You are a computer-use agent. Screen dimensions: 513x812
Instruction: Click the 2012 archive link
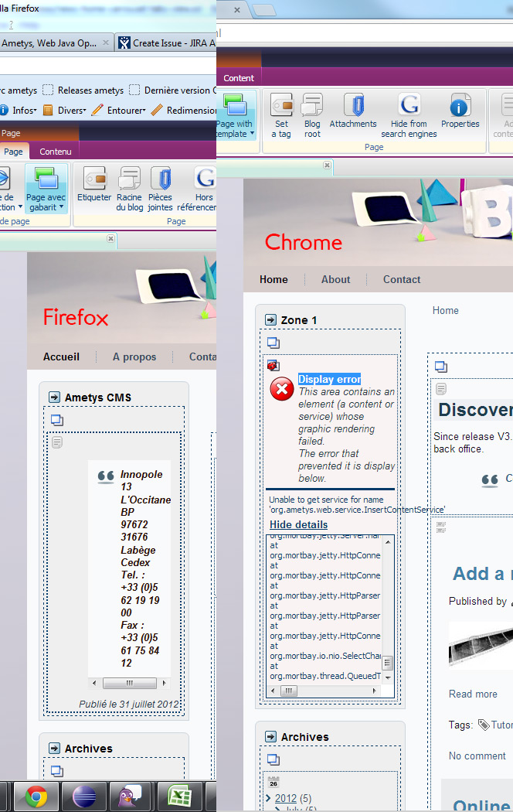pos(286,798)
